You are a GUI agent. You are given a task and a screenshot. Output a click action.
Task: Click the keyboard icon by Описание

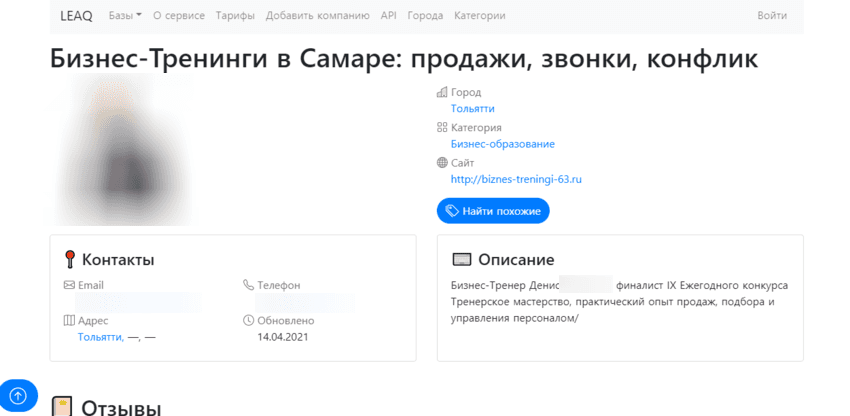pos(462,260)
